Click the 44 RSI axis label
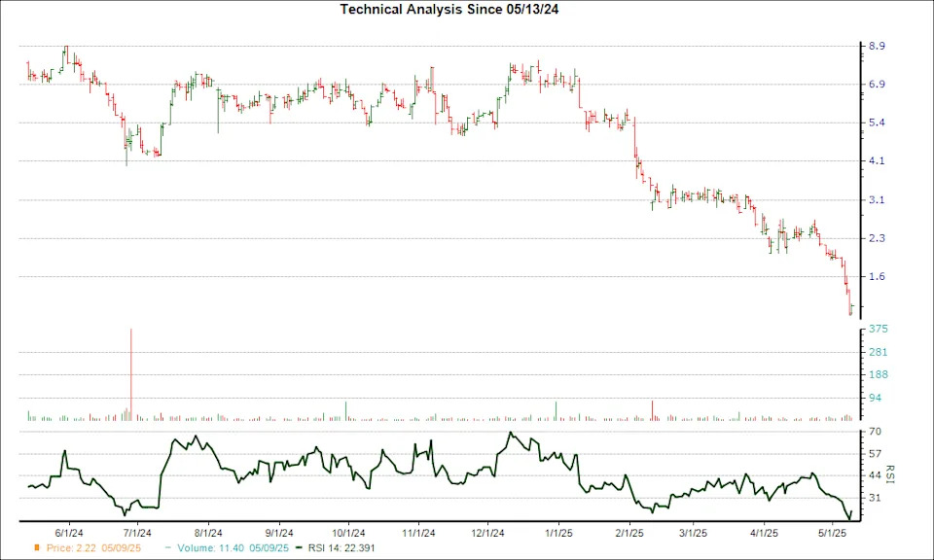 pos(875,475)
